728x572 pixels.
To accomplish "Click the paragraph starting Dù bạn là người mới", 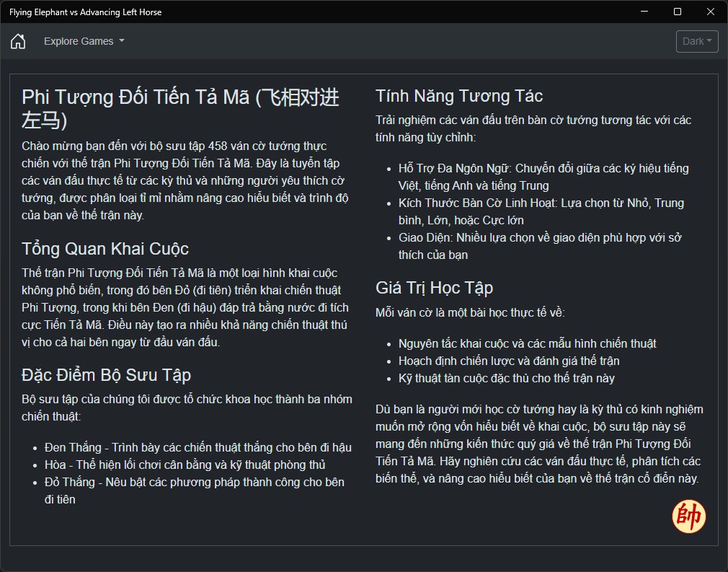I will pos(539,444).
